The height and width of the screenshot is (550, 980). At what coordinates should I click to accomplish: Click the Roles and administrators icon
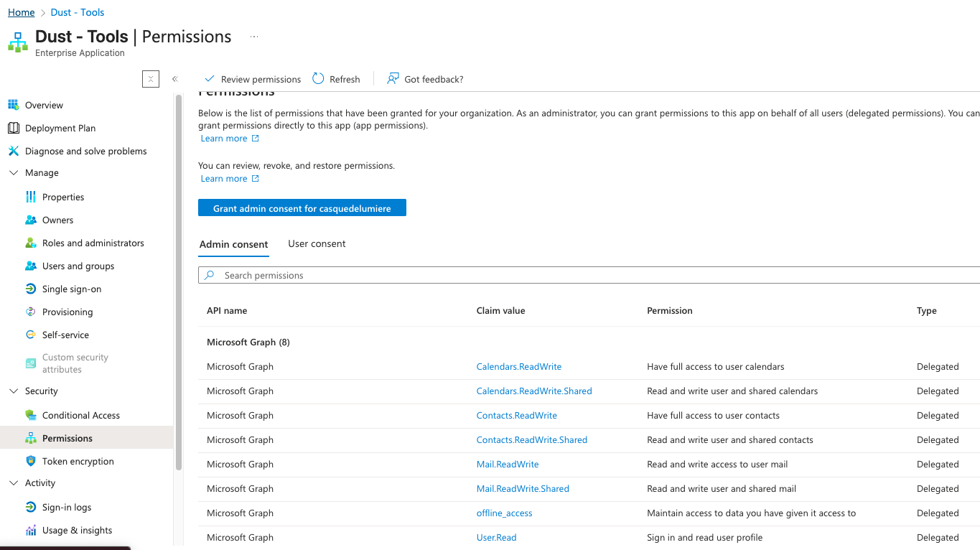[30, 243]
